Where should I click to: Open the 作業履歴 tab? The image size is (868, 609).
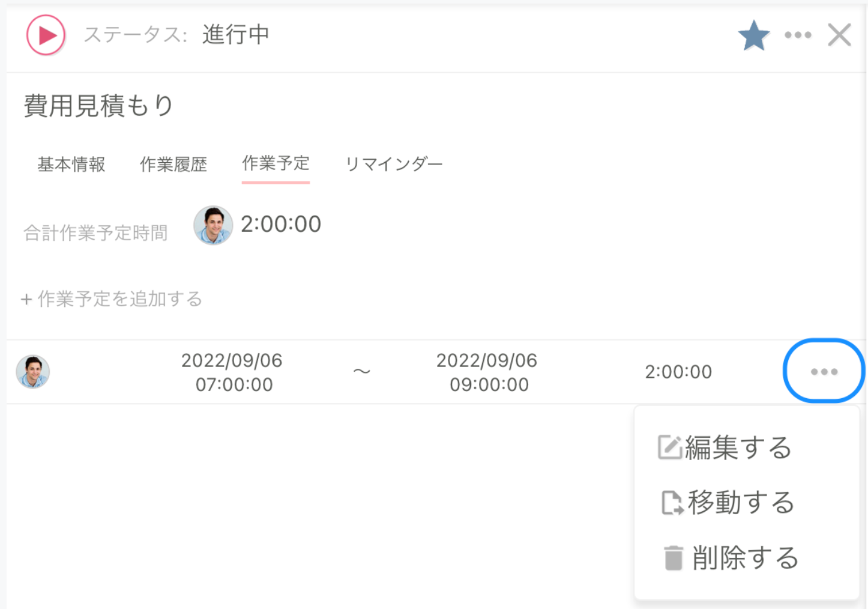point(174,164)
